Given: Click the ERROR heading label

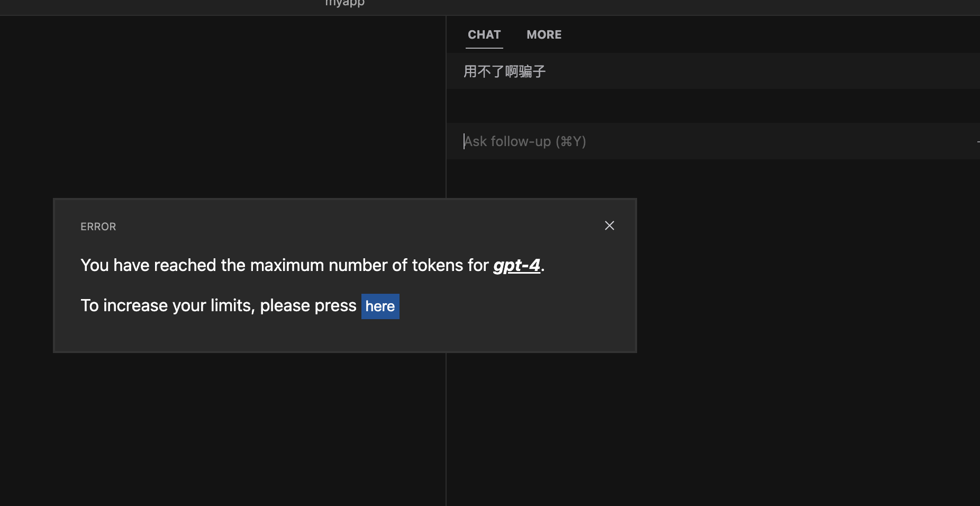Looking at the screenshot, I should [98, 227].
